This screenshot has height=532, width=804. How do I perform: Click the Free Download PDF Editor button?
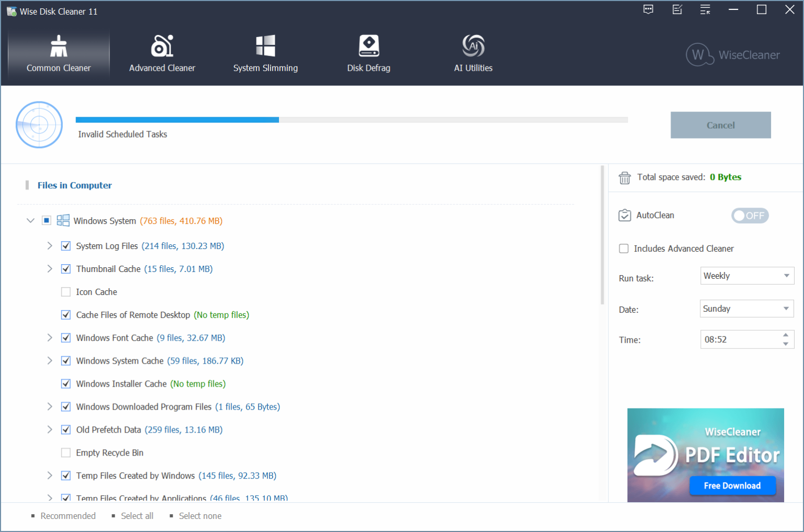(x=732, y=485)
